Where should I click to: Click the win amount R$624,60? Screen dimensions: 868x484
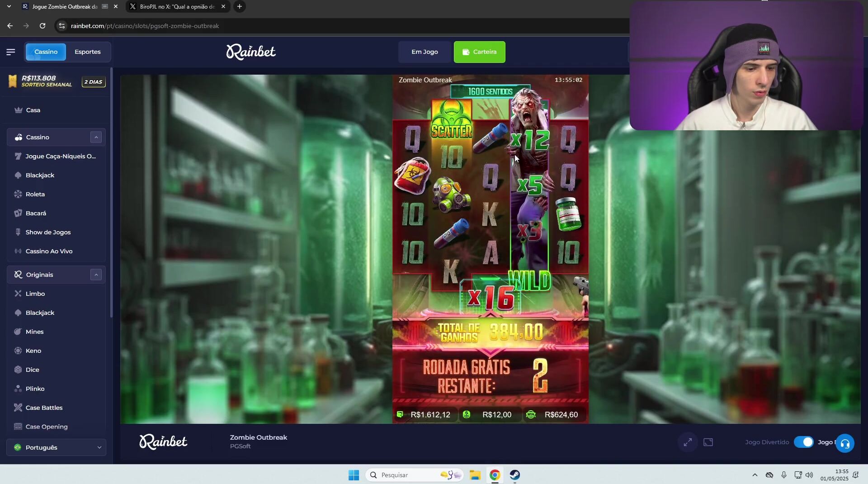click(x=561, y=415)
